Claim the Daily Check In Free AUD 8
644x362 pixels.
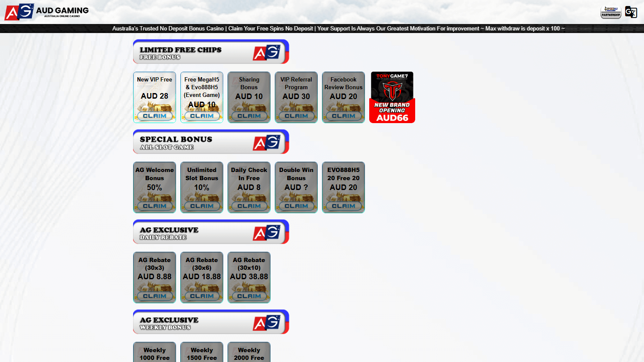(249, 206)
